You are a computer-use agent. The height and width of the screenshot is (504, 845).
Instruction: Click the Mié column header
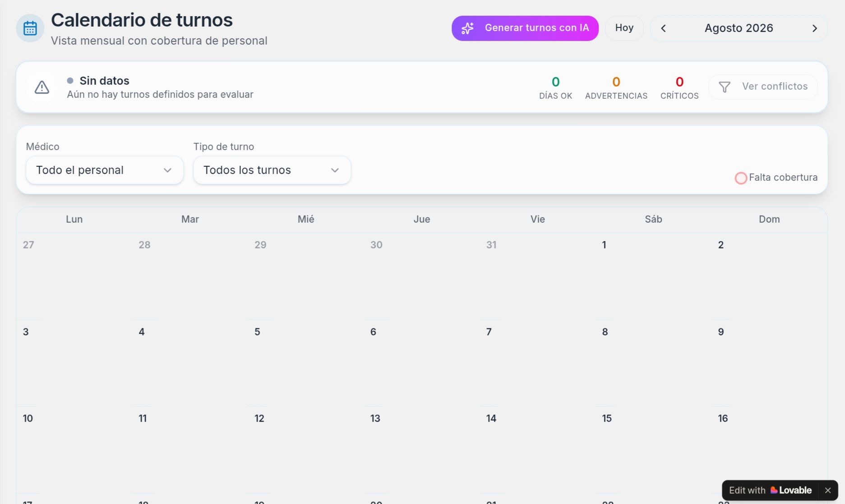[x=306, y=220]
